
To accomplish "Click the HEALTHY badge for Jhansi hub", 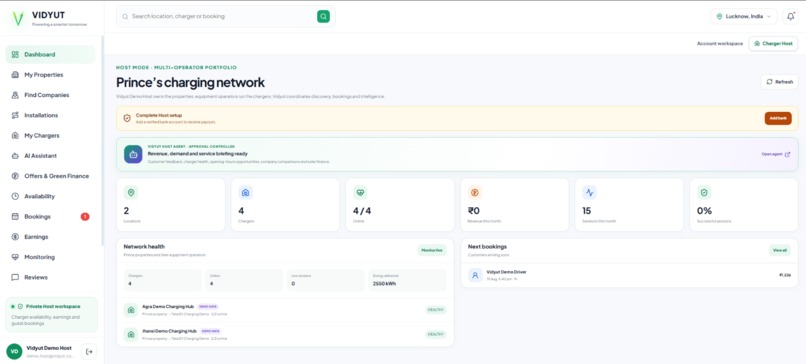I will (x=435, y=334).
